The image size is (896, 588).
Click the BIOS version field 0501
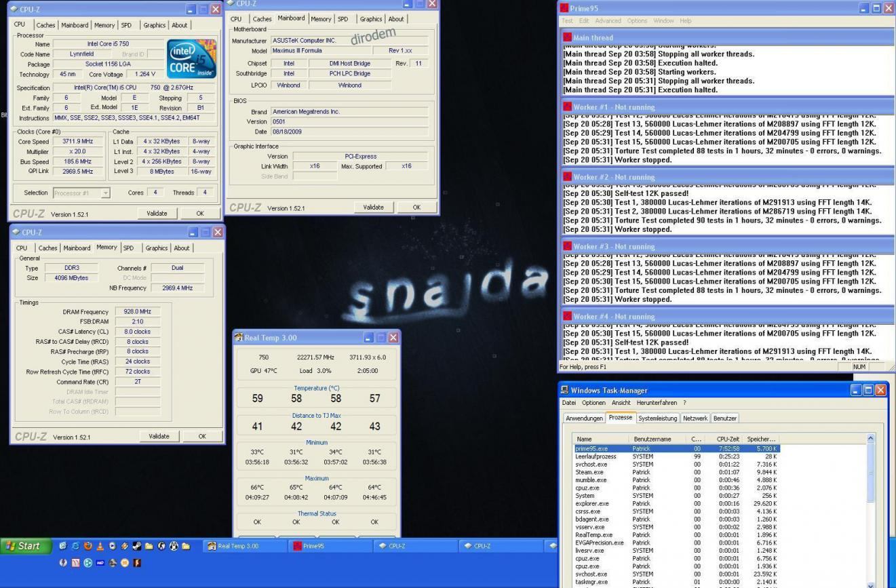click(x=349, y=121)
